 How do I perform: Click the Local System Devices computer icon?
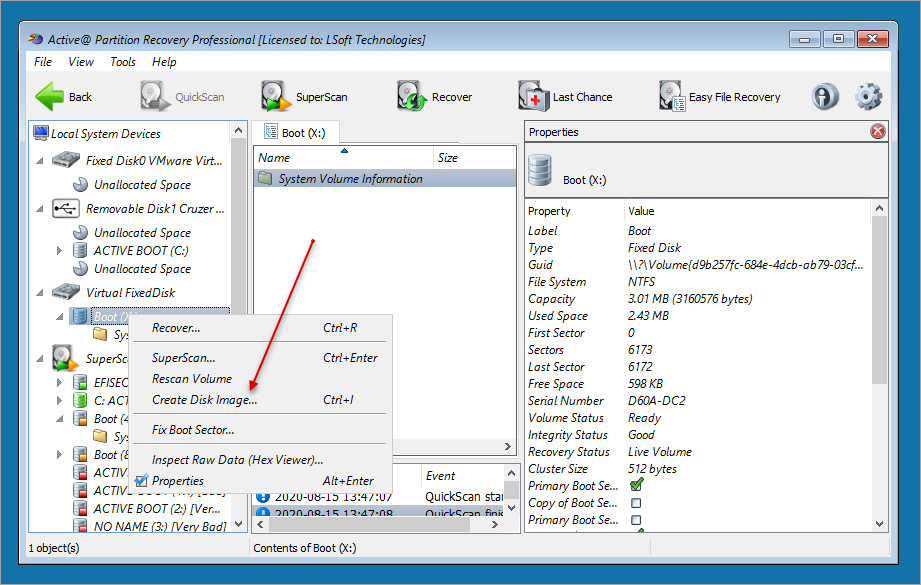41,133
